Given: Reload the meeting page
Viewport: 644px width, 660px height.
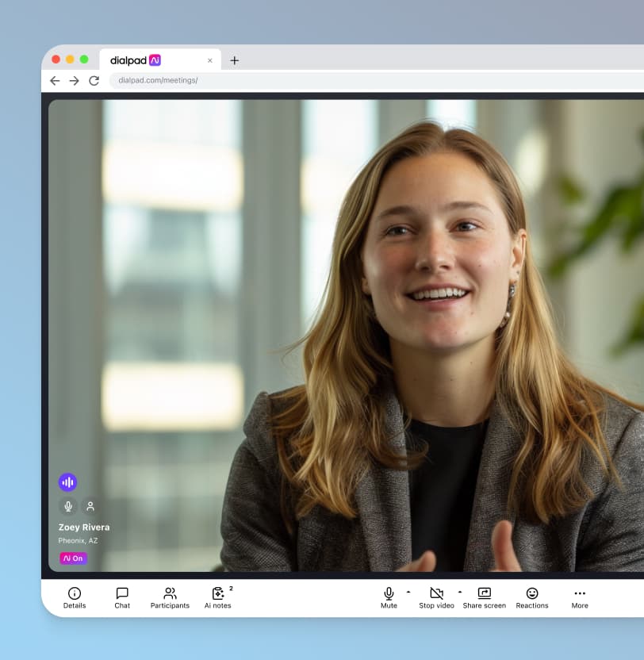Looking at the screenshot, I should [x=94, y=81].
